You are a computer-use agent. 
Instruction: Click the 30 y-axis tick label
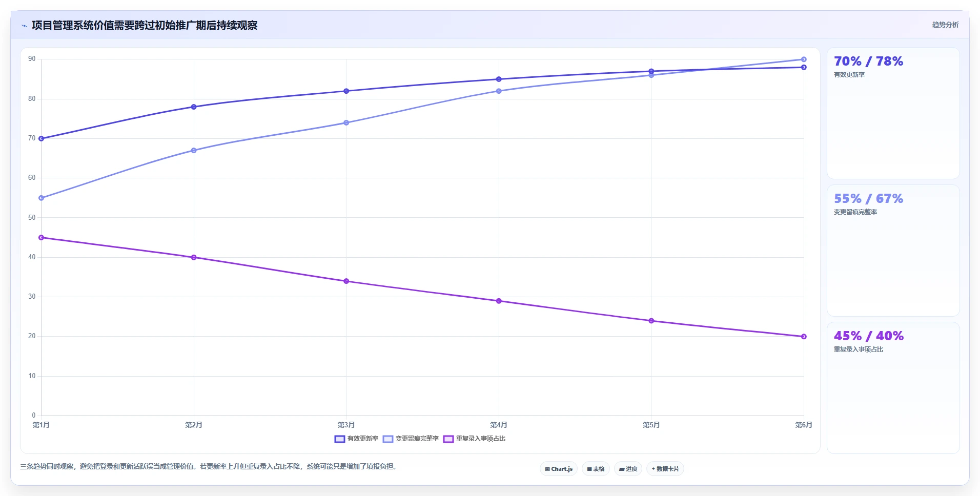32,297
